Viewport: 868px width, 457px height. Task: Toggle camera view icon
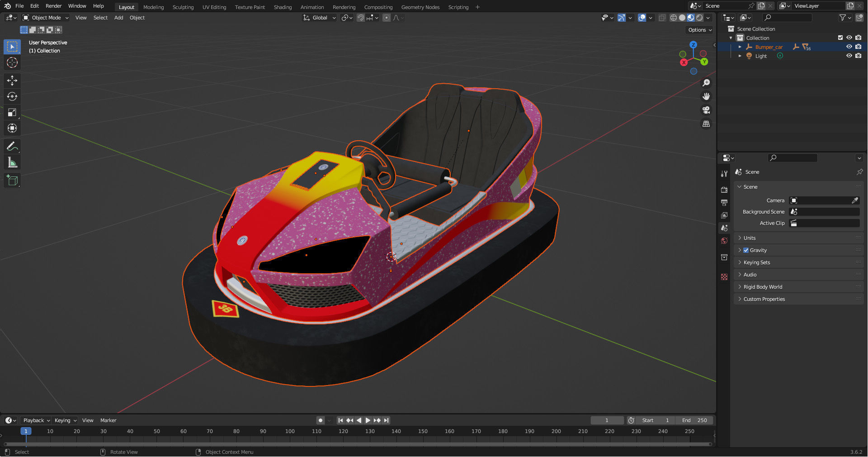pyautogui.click(x=706, y=110)
